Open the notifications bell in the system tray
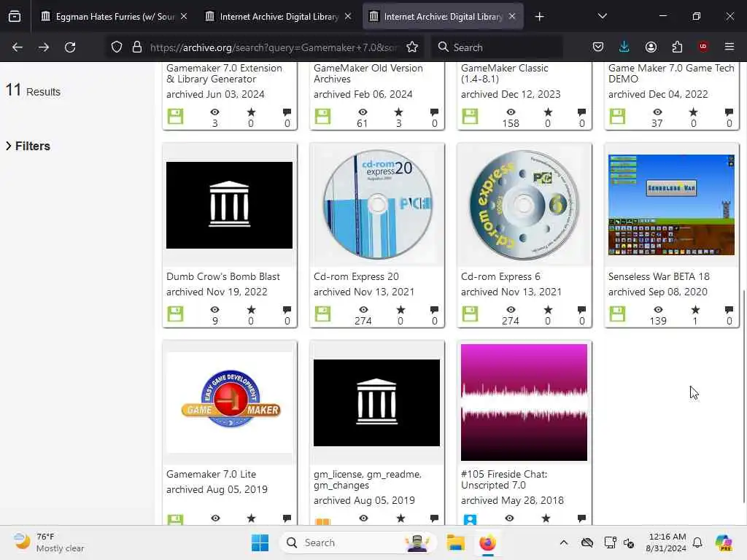 (x=697, y=542)
